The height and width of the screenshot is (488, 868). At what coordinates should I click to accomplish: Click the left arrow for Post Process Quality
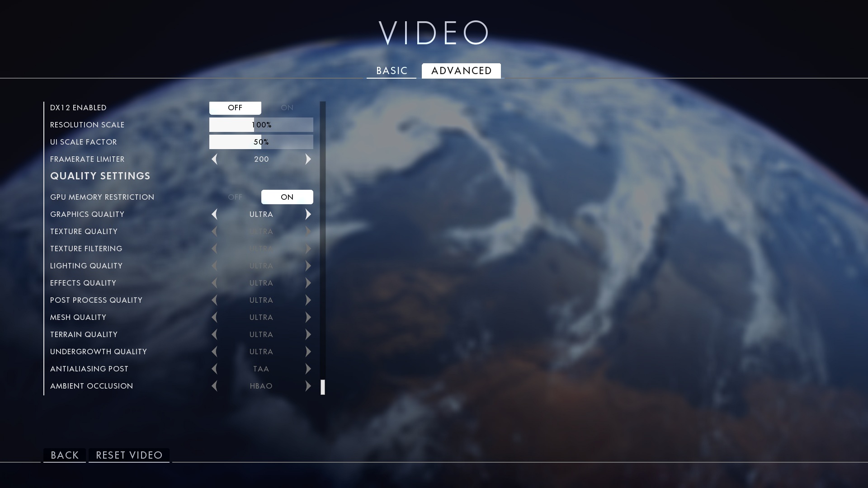coord(214,300)
